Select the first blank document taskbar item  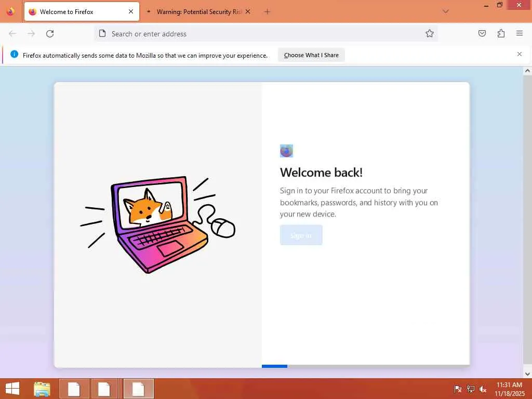74,389
